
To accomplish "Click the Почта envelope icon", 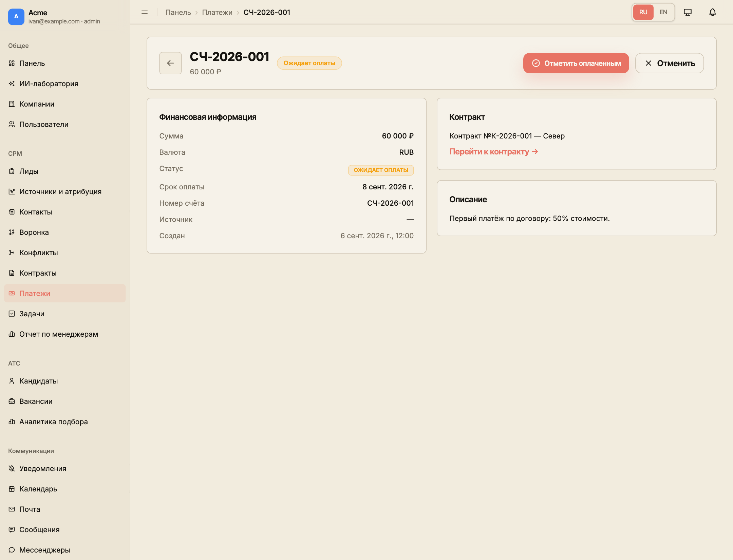I will [x=12, y=509].
